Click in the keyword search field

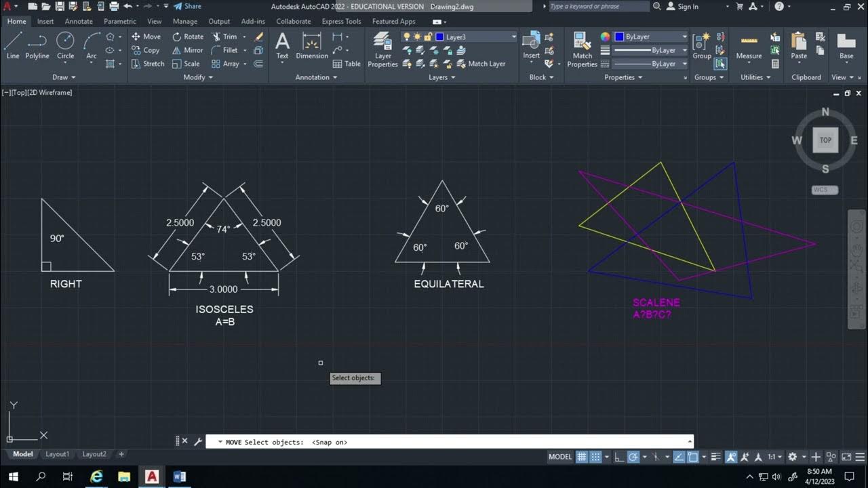[x=598, y=6]
